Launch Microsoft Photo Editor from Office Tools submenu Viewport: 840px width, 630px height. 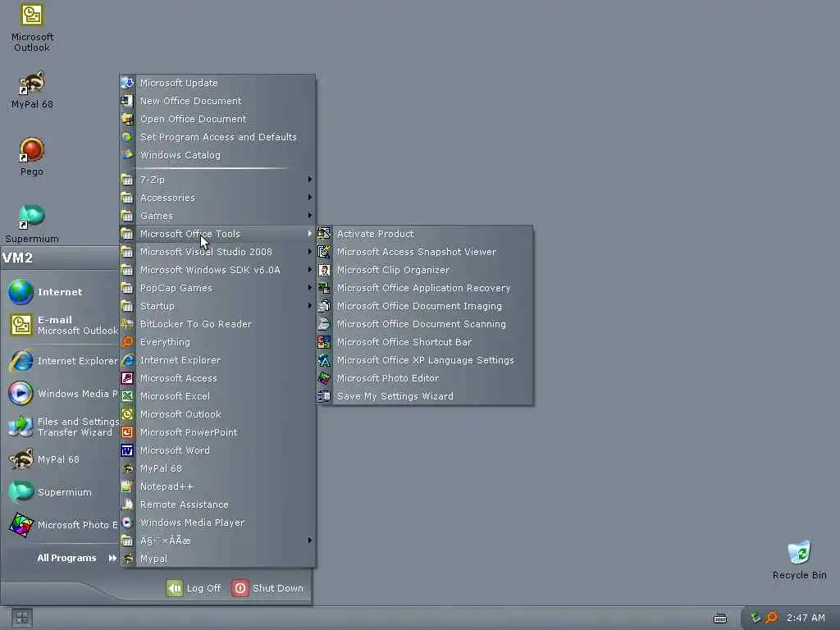(x=426, y=378)
